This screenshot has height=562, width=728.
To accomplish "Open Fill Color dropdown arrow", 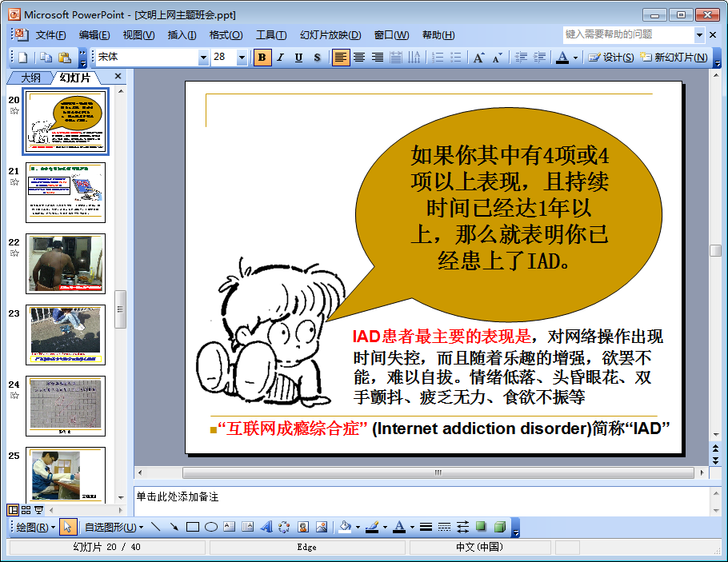I will (358, 527).
